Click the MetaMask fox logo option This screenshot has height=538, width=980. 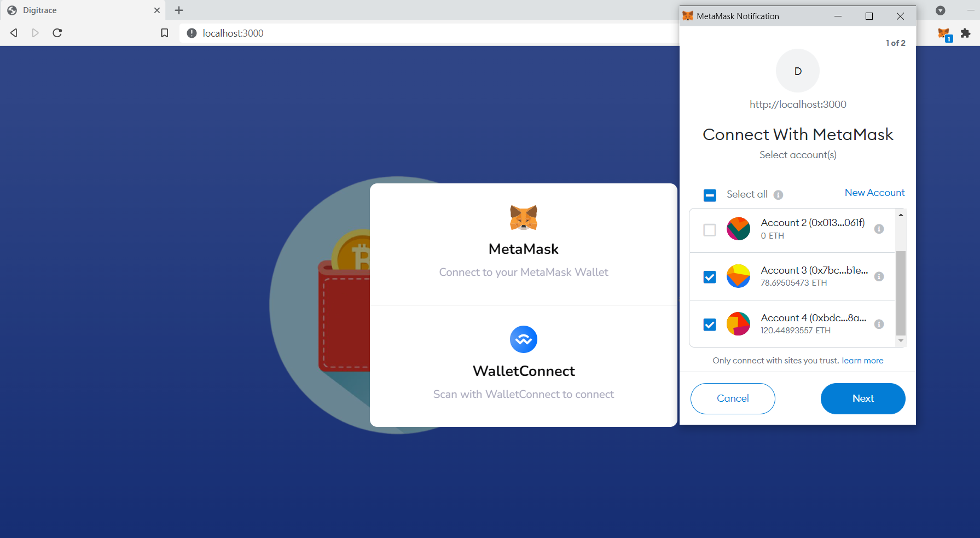(524, 218)
